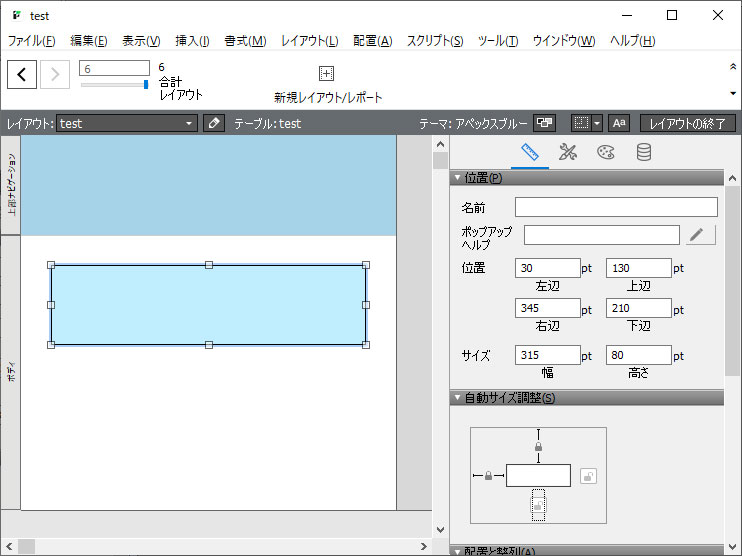Screen dimensions: 742x556
Task: Click the ボディ part label
Action: (11, 372)
